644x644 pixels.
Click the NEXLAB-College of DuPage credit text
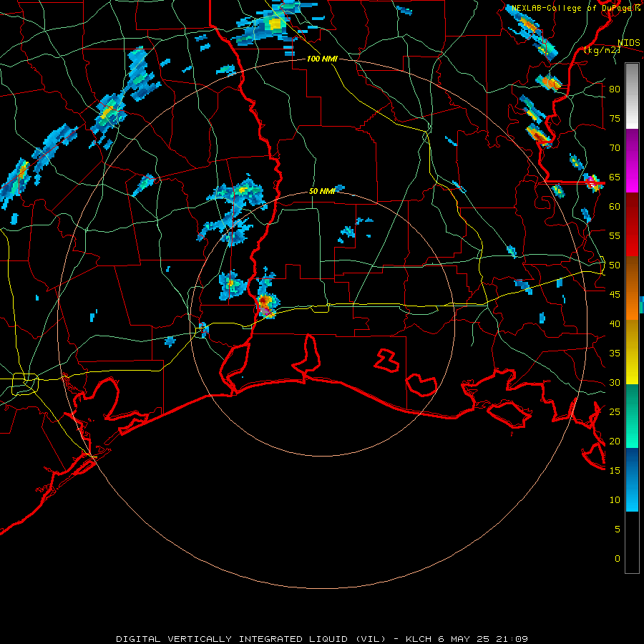(x=575, y=8)
